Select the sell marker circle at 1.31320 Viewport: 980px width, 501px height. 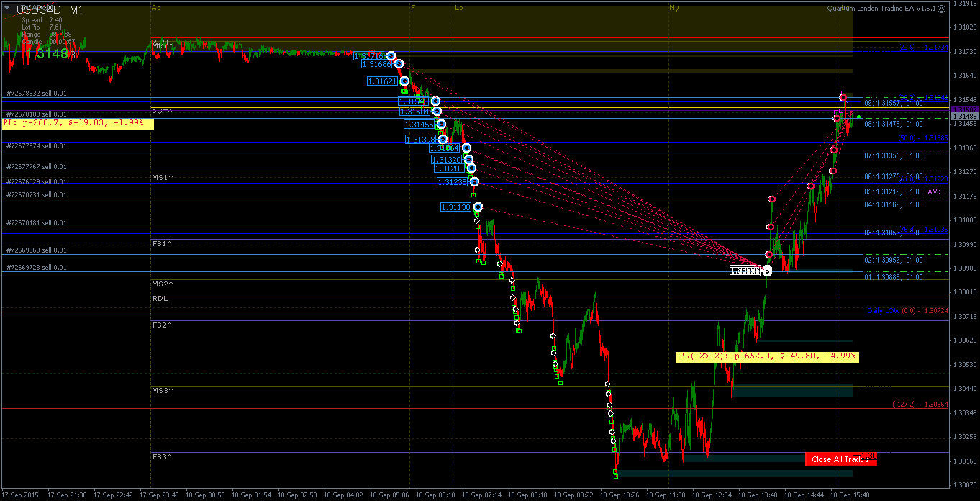(x=468, y=159)
